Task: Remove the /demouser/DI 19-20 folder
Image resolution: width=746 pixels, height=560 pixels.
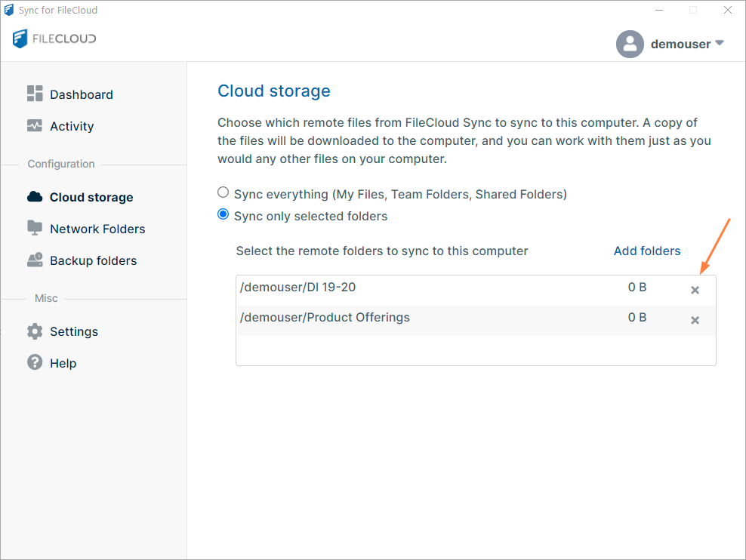Action: pos(695,289)
